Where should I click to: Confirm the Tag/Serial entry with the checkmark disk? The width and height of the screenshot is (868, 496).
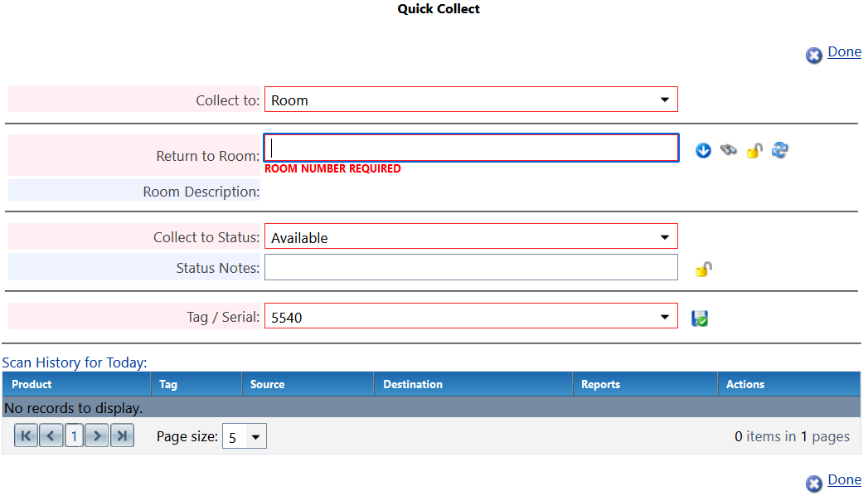click(x=699, y=317)
